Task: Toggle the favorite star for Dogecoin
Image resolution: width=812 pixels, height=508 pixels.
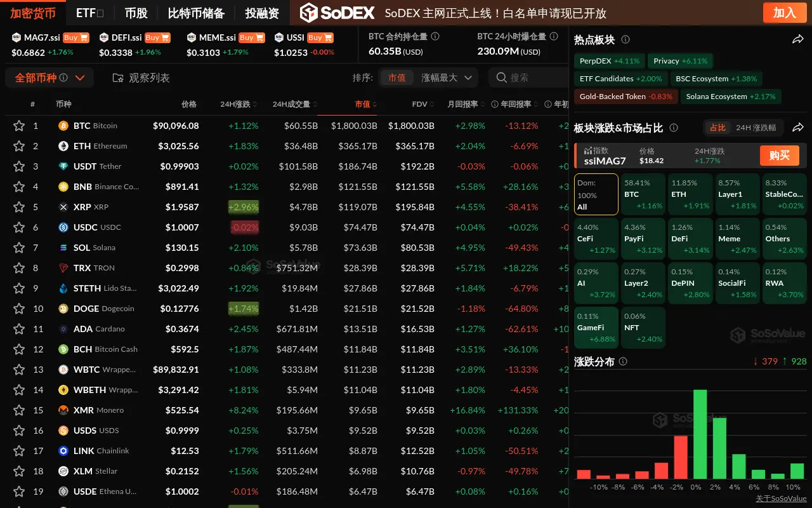Action: pyautogui.click(x=19, y=308)
